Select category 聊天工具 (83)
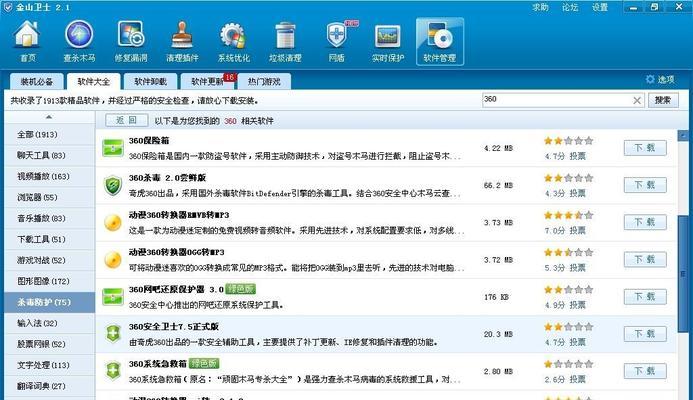693x400 pixels. [50, 155]
